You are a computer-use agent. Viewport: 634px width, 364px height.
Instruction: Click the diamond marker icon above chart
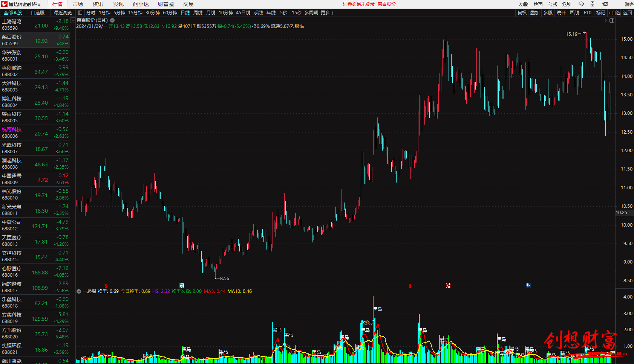tap(605, 21)
